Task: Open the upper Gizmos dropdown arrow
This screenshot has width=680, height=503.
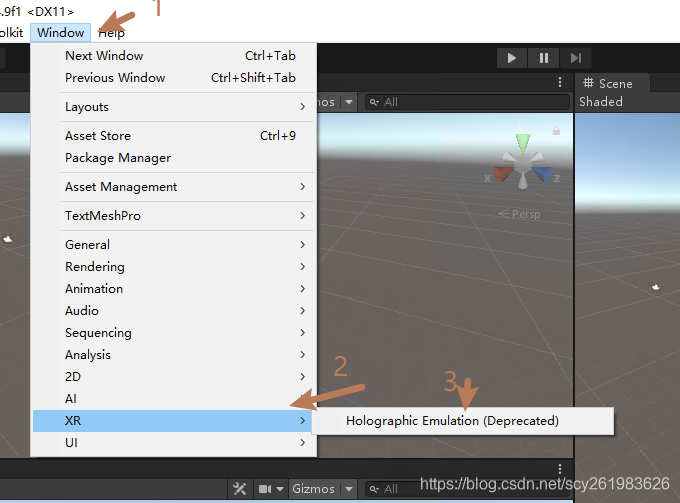Action: (349, 102)
